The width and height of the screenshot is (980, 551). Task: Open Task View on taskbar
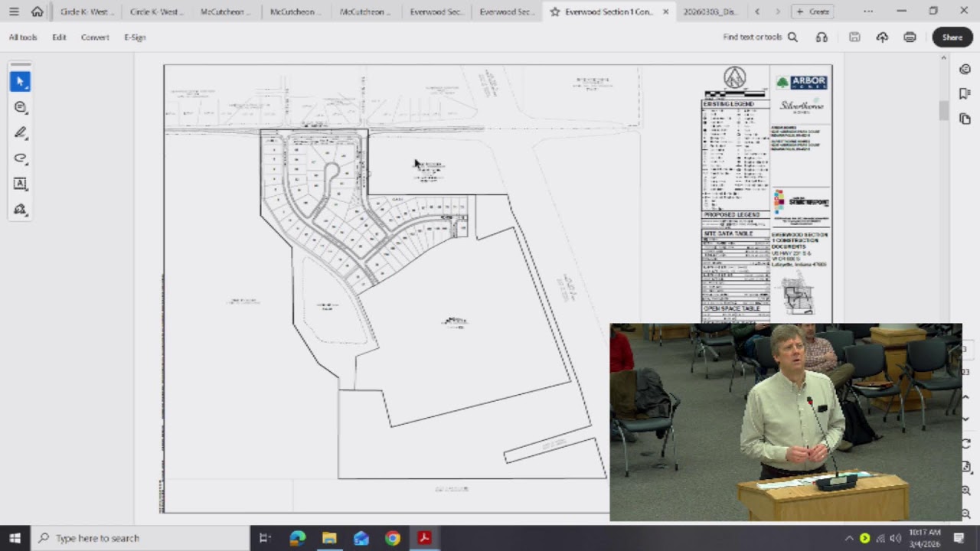265,538
